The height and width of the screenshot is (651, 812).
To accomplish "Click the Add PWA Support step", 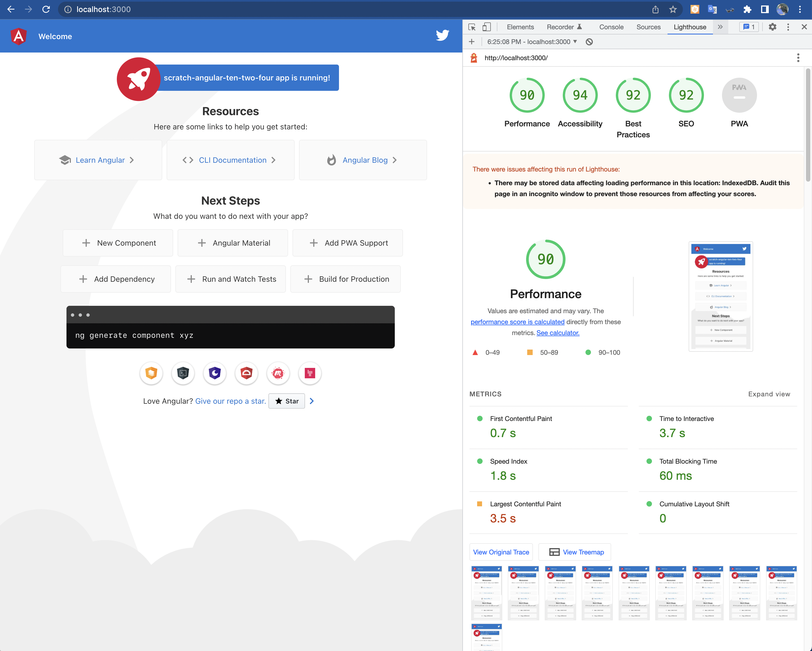I will pos(348,243).
